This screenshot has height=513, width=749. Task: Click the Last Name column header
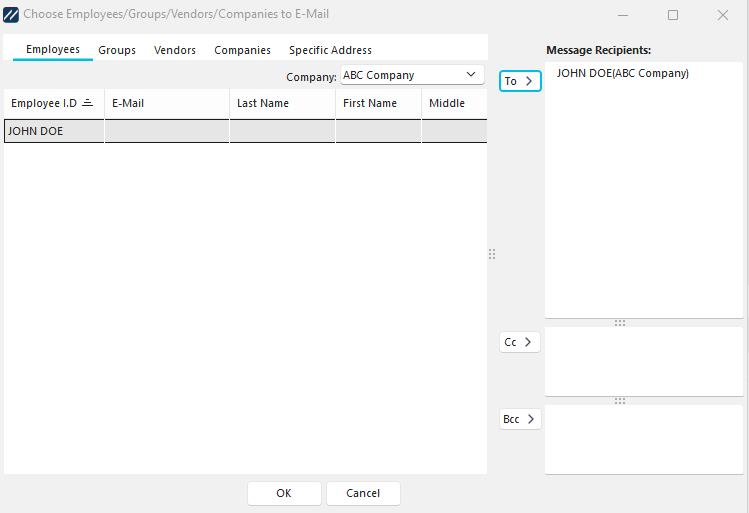point(282,103)
